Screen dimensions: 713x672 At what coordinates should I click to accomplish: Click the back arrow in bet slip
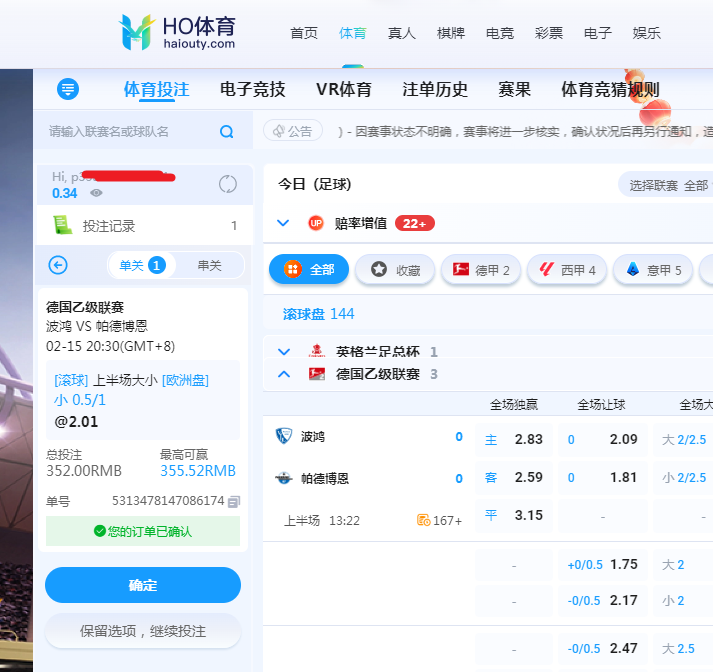58,265
